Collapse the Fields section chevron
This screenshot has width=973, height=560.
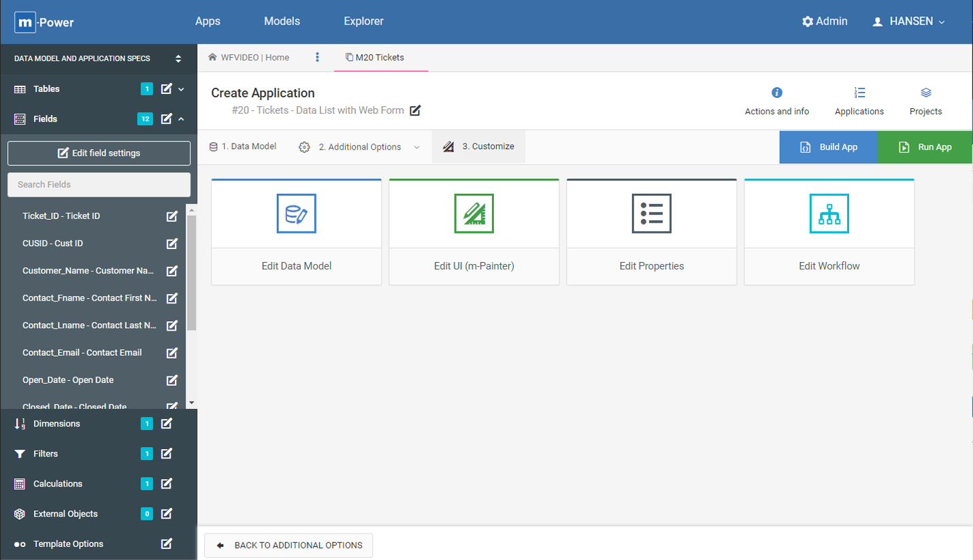[182, 119]
